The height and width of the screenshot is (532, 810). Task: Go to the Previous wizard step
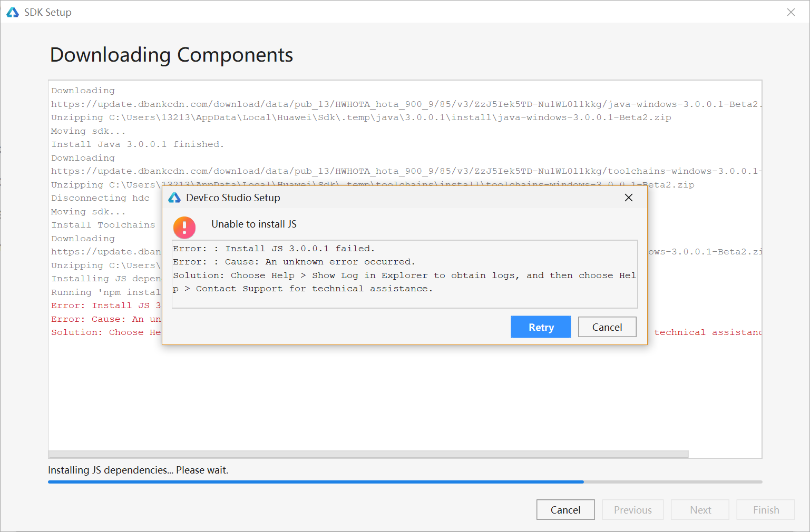[x=632, y=510]
